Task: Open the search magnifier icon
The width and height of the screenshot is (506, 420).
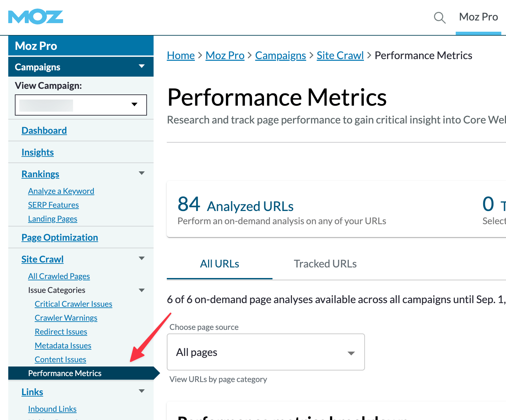Action: coord(440,17)
